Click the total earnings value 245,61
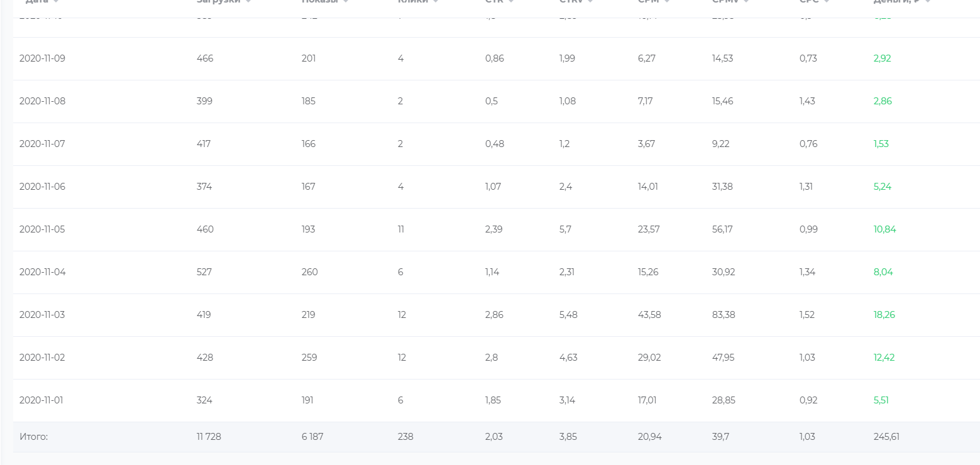Viewport: 980px width, 465px height. (886, 437)
